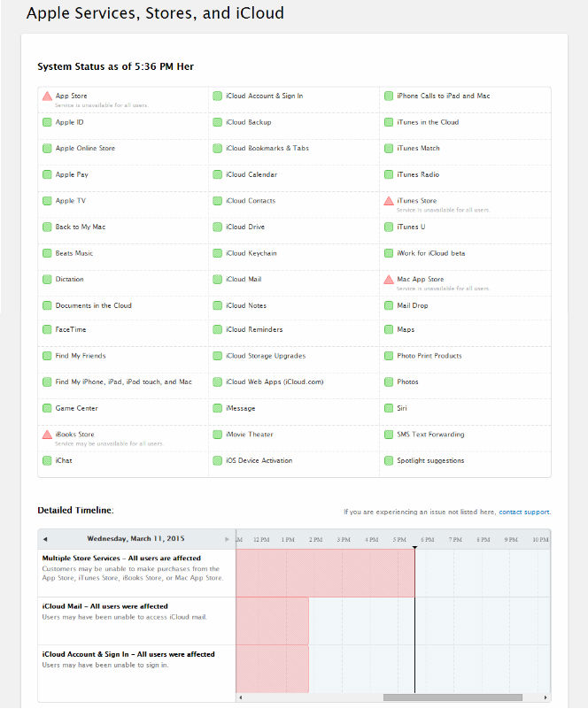Click the 6 PM label on the timeline
Viewport: 588px width, 709px height.
click(428, 540)
